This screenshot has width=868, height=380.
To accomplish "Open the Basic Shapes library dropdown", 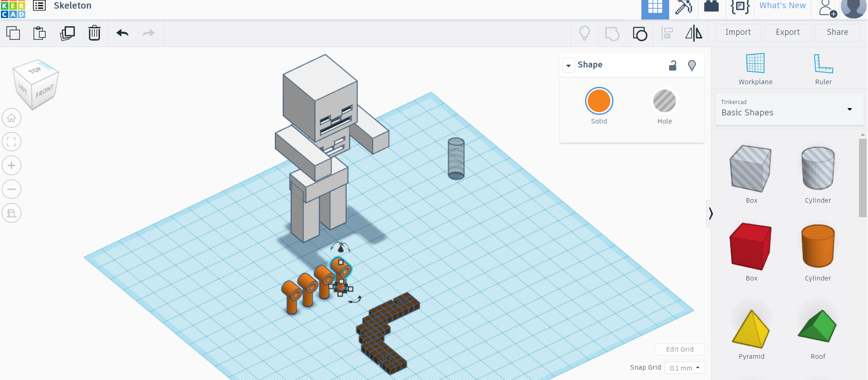I will (x=789, y=109).
